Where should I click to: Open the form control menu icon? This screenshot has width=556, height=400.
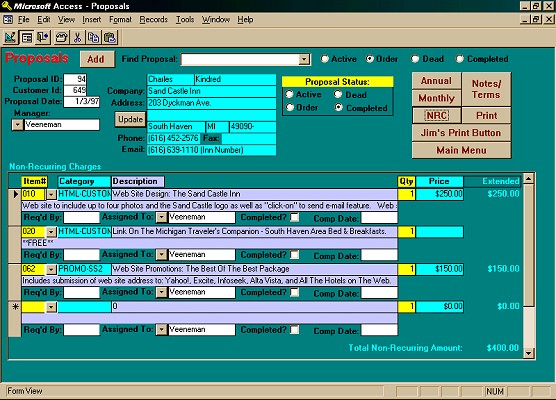8,20
